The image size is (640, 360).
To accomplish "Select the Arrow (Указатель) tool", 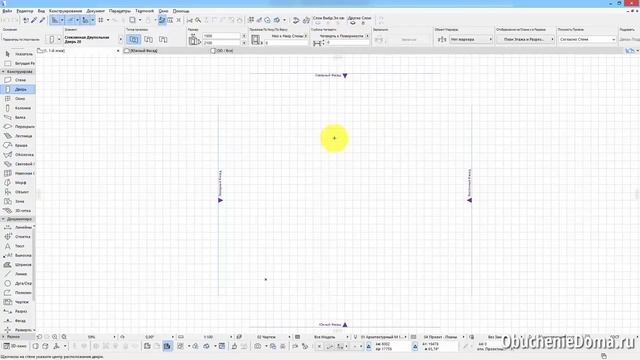I will tap(18, 54).
